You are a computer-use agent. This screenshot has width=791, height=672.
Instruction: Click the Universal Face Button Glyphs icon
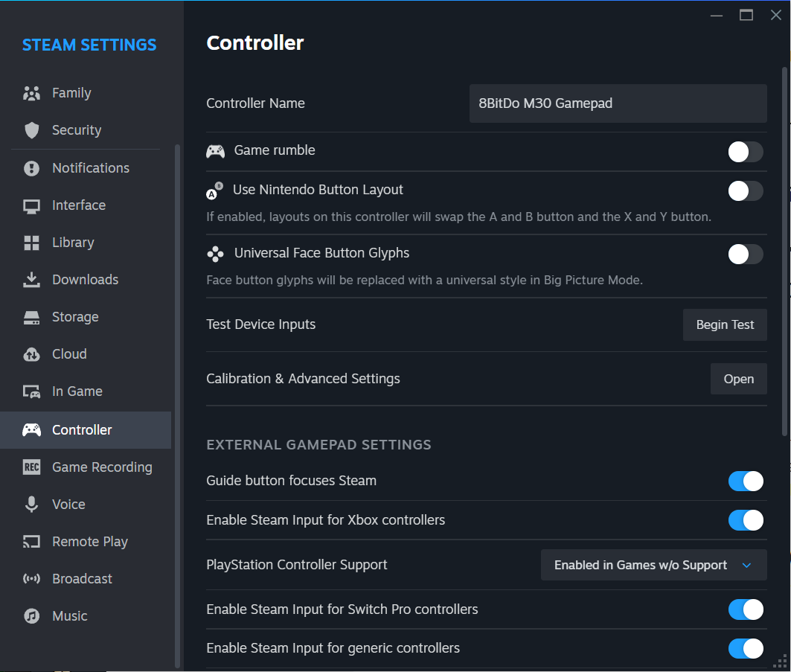point(215,254)
